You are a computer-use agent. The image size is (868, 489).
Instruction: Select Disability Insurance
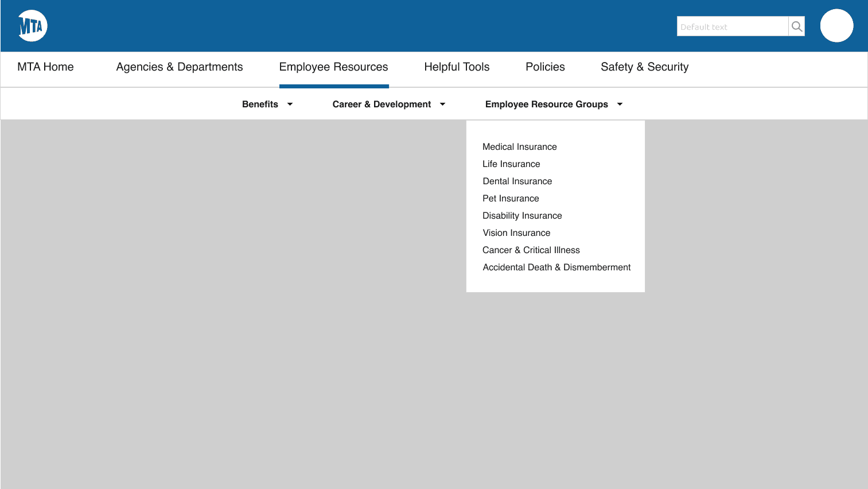point(522,215)
